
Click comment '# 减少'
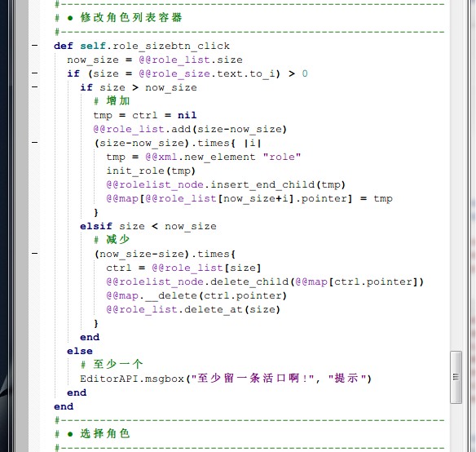tap(112, 240)
